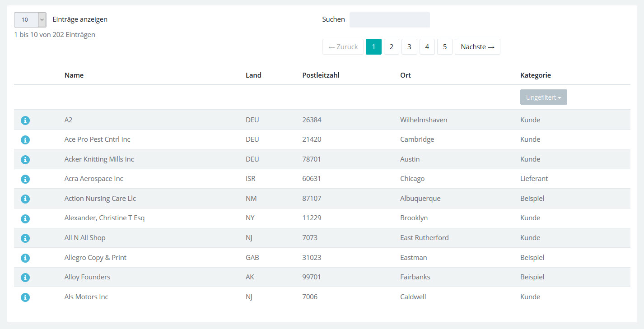
Task: Open info icon for A2 row
Action: coord(25,120)
